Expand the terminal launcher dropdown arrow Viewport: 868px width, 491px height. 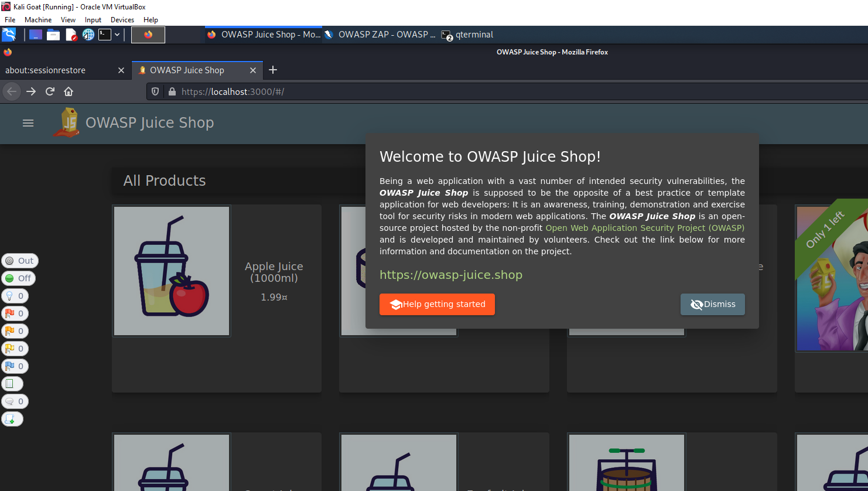[117, 35]
